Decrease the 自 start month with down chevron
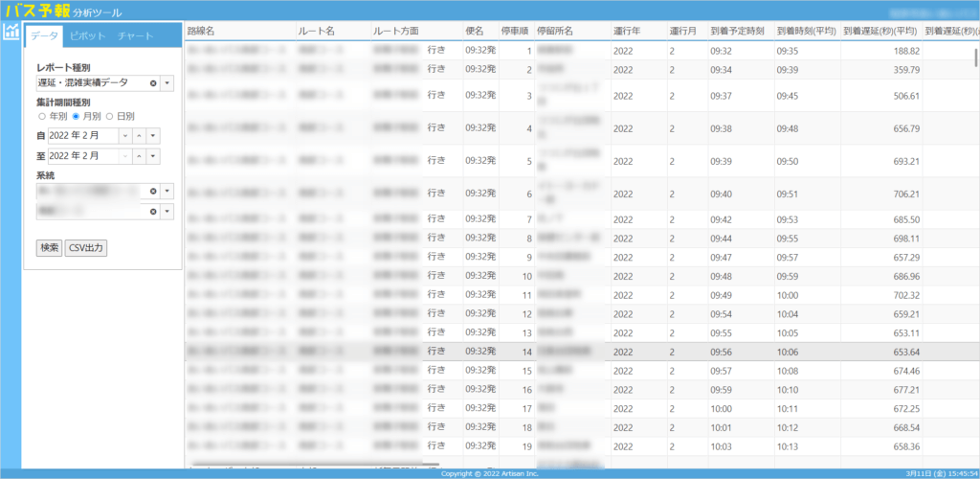Image resolution: width=980 pixels, height=479 pixels. 124,135
